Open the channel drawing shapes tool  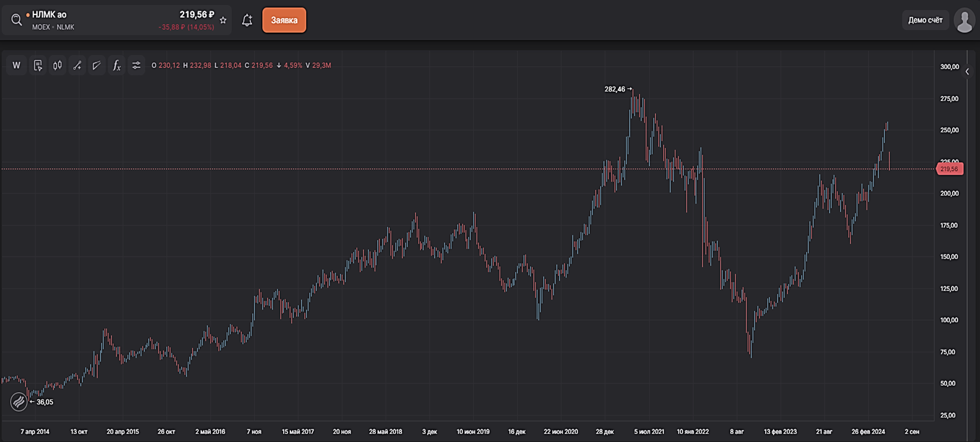coord(97,65)
